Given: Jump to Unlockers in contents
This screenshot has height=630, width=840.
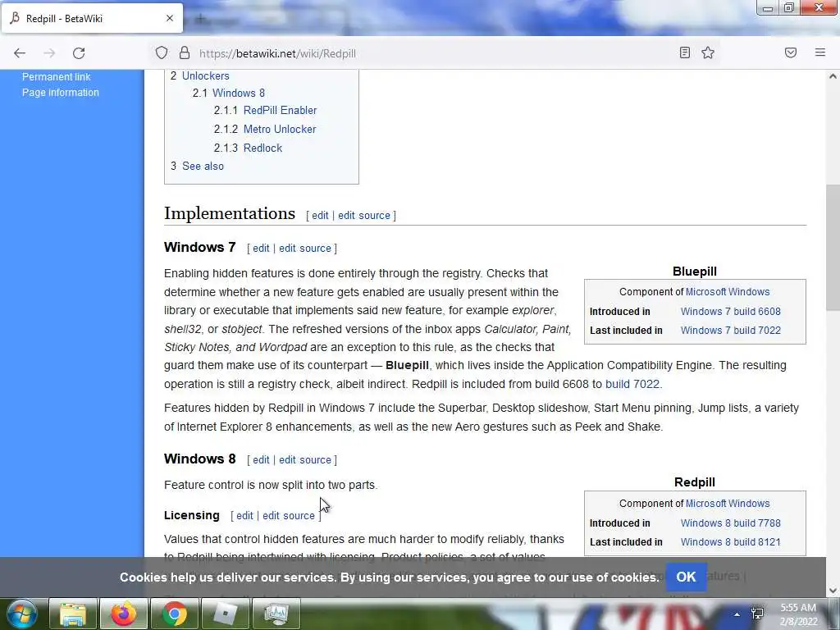Looking at the screenshot, I should click(x=206, y=75).
